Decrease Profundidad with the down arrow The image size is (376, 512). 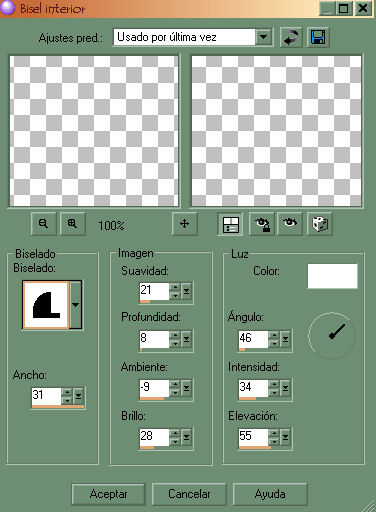coord(175,343)
